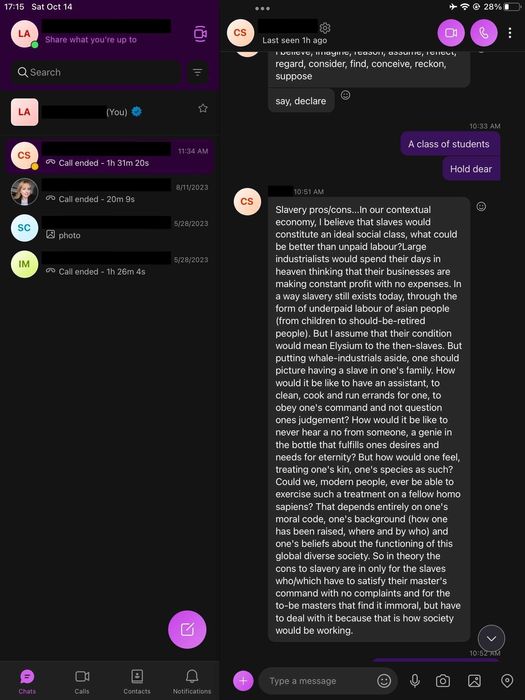This screenshot has width=525, height=700.
Task: Open Meet Now video icon in sidebar
Action: pos(200,33)
